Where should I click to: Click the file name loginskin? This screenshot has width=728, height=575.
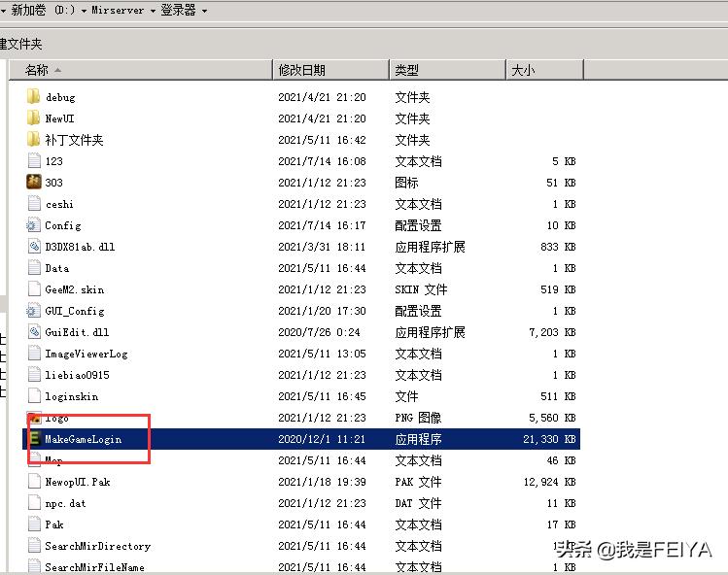pyautogui.click(x=72, y=396)
